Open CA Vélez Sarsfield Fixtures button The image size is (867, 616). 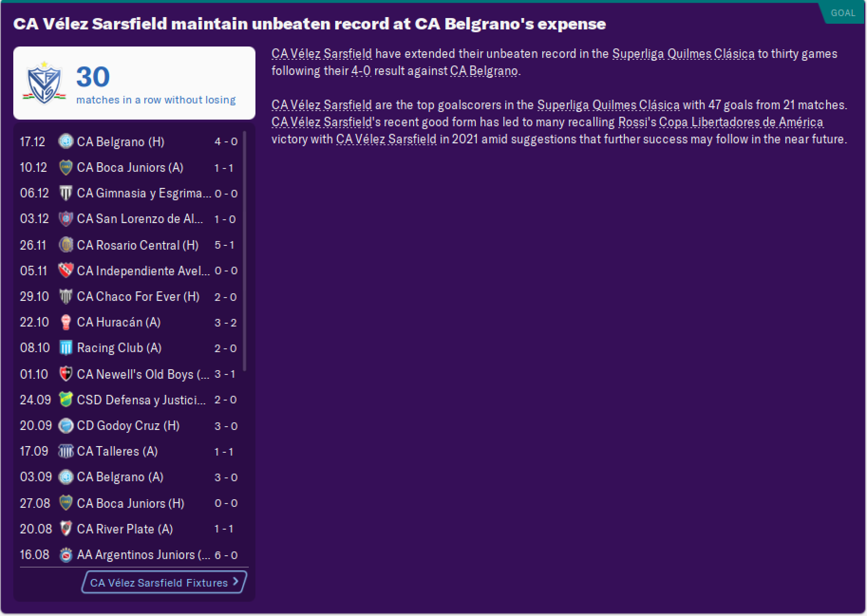[164, 582]
